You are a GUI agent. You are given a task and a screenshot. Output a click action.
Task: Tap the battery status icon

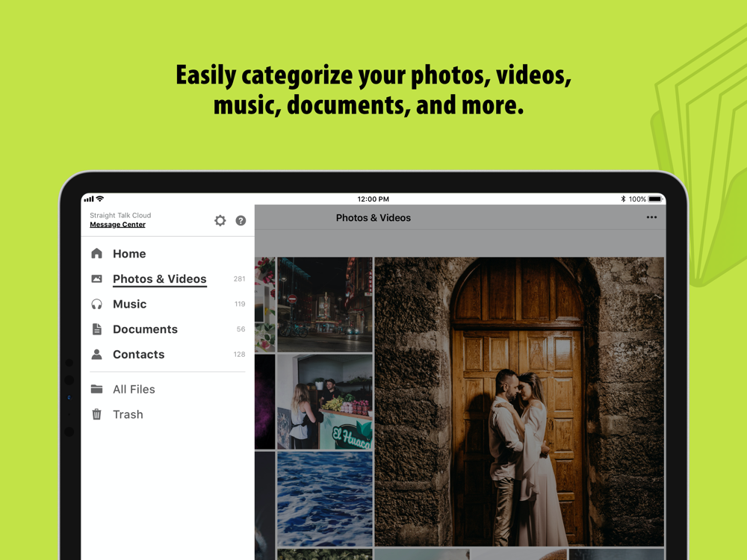click(656, 199)
